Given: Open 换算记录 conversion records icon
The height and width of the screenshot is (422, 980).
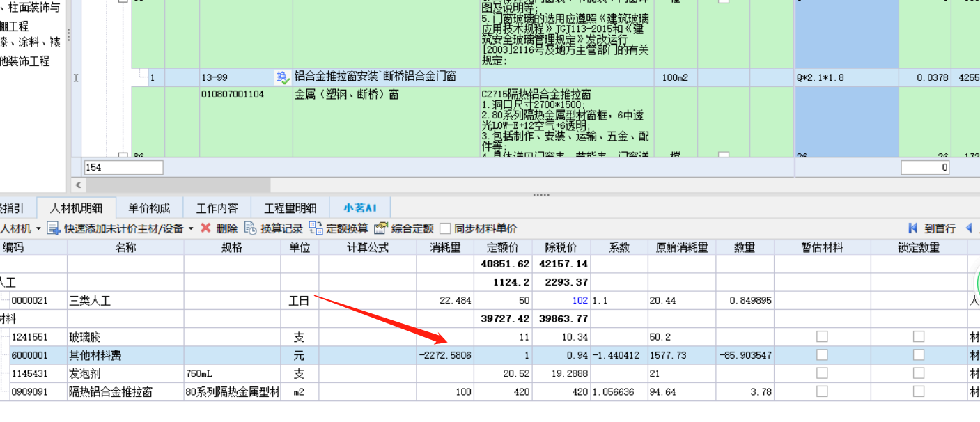Looking at the screenshot, I should click(251, 228).
